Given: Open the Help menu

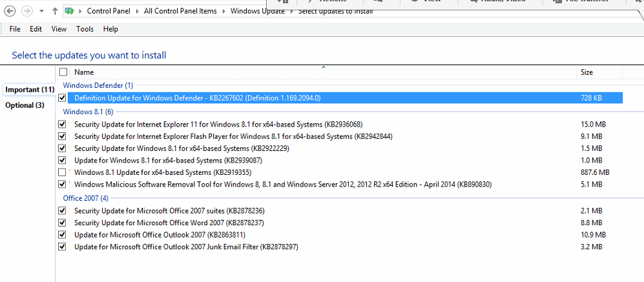Looking at the screenshot, I should [110, 29].
